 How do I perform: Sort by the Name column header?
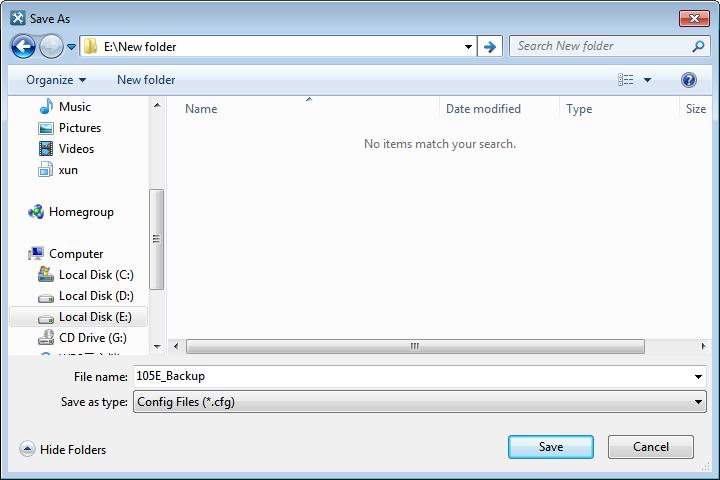201,109
